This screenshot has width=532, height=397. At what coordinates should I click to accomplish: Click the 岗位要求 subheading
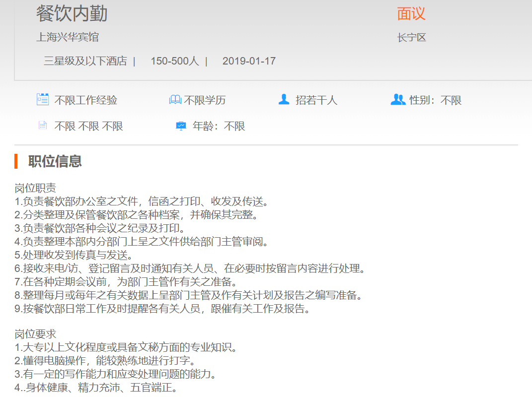click(35, 334)
